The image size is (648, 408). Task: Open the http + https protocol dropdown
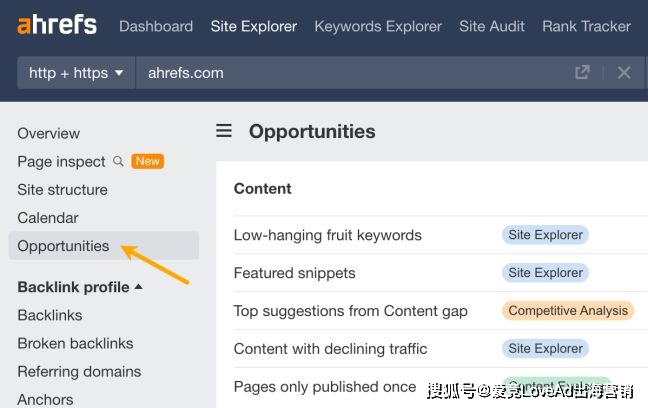tap(76, 73)
